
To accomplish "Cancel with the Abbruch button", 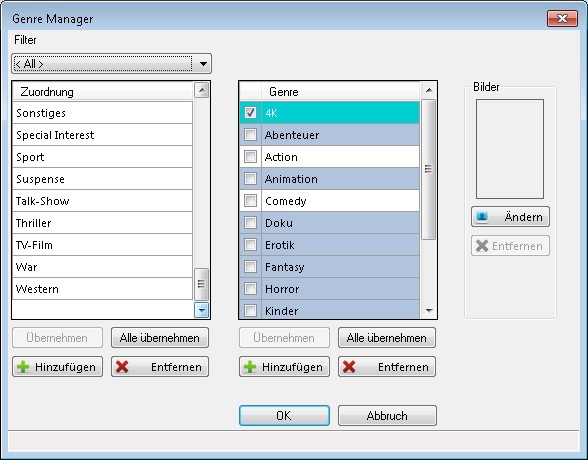I will [387, 415].
